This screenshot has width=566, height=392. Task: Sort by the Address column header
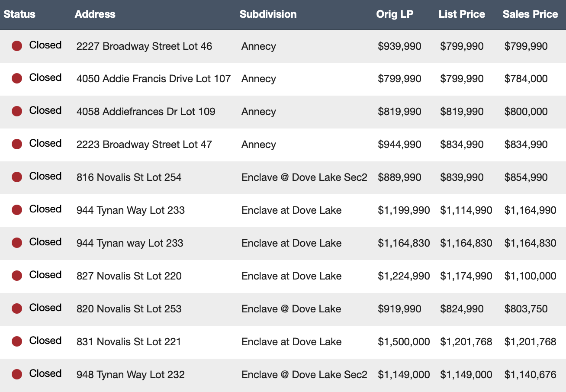[x=95, y=14]
